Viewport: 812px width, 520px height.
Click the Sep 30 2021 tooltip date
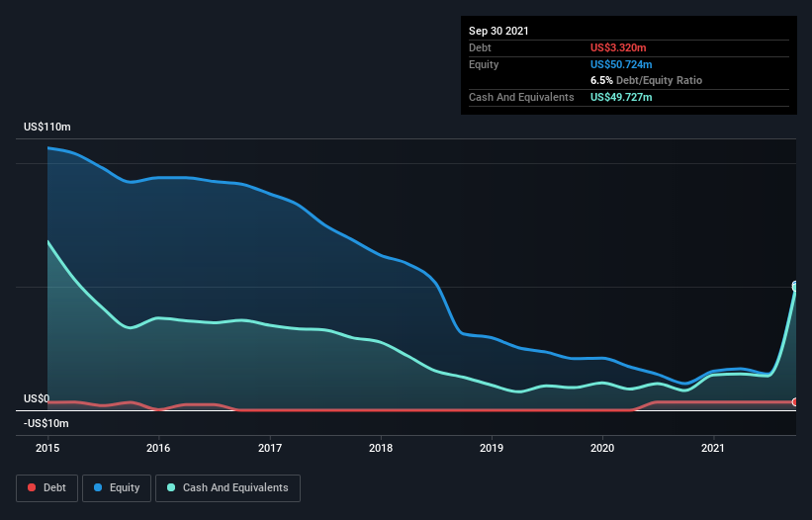click(x=498, y=31)
